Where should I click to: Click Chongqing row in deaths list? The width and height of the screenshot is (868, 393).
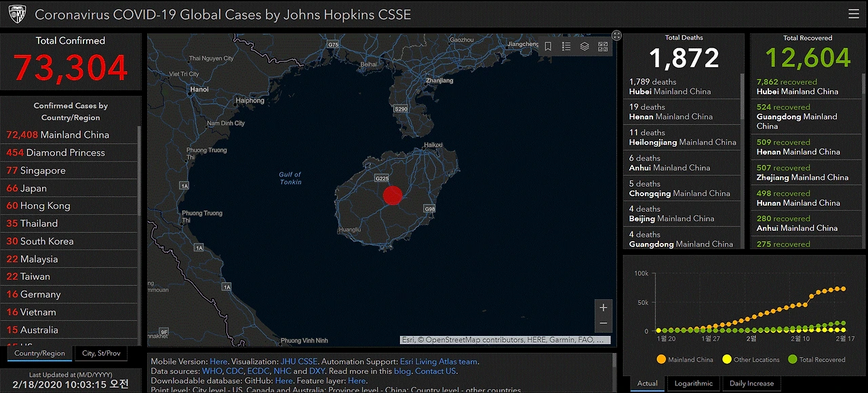pyautogui.click(x=683, y=189)
